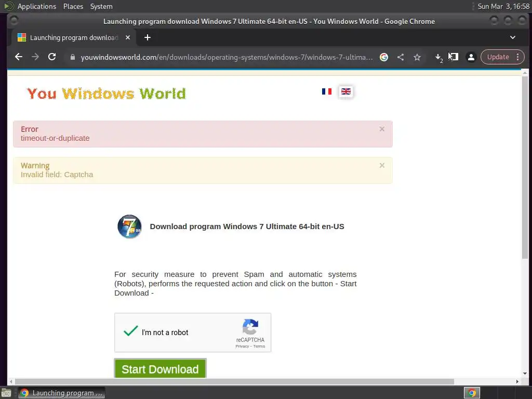Click the heading Download program Windows 7 Ultimate

tap(247, 227)
